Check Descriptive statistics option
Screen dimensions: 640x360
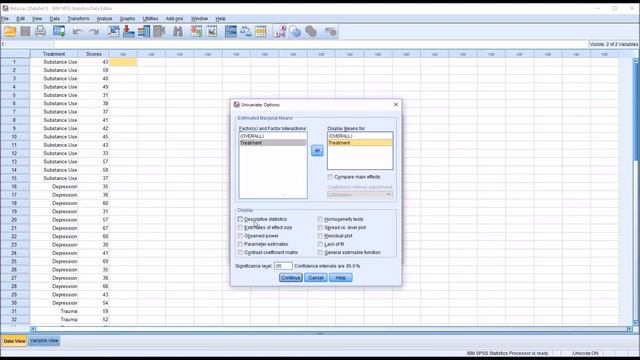coord(240,219)
